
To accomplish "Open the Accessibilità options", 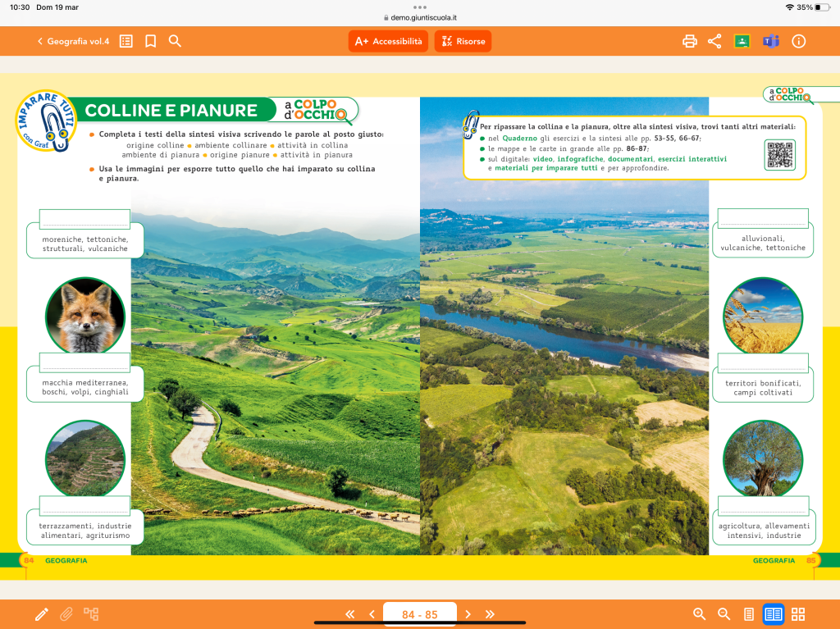I will [388, 41].
